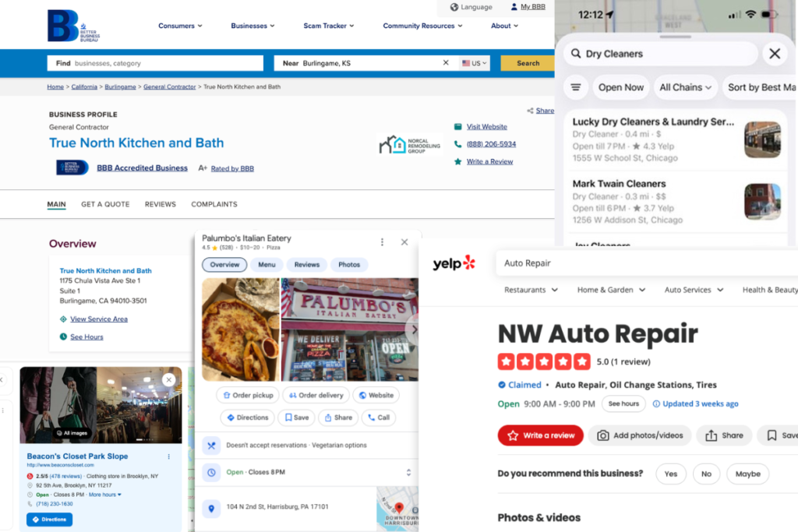798x532 pixels.
Task: Click Palumbo's Call button
Action: [379, 417]
